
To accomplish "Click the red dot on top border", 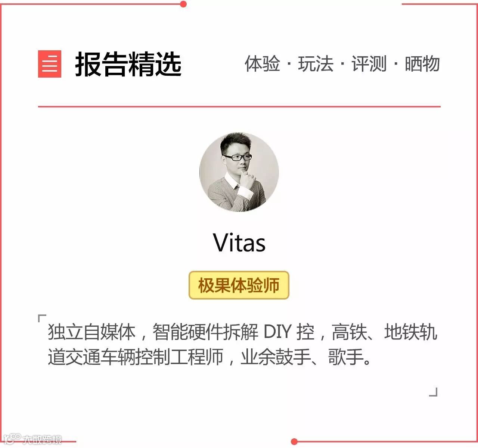I will coord(183,4).
